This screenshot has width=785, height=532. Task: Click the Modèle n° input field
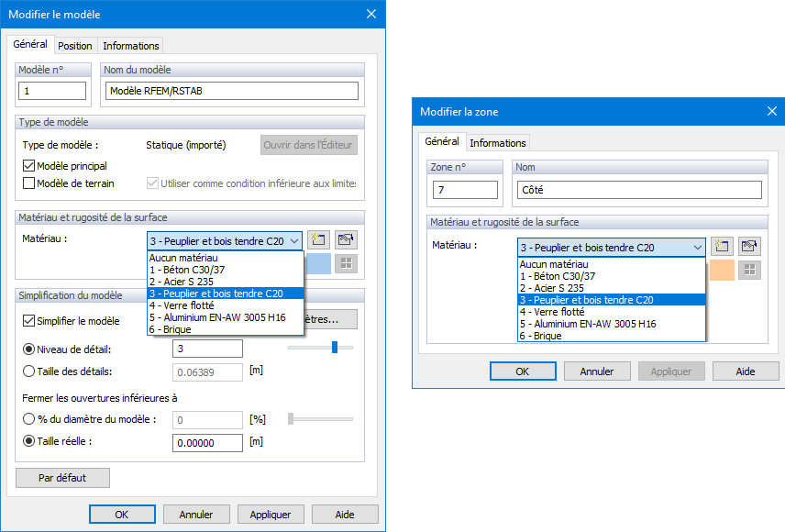pos(52,91)
